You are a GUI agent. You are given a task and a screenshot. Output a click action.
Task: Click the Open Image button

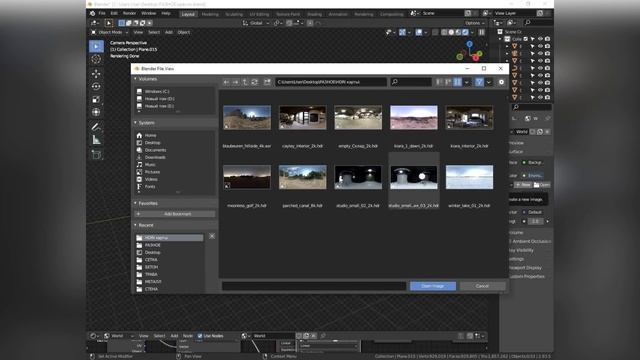433,286
